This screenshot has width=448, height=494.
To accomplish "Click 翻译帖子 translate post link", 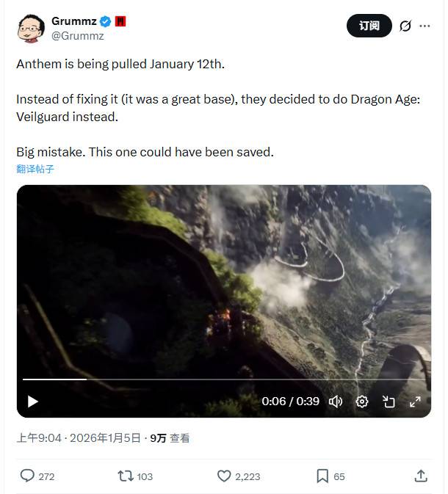I will [x=35, y=169].
